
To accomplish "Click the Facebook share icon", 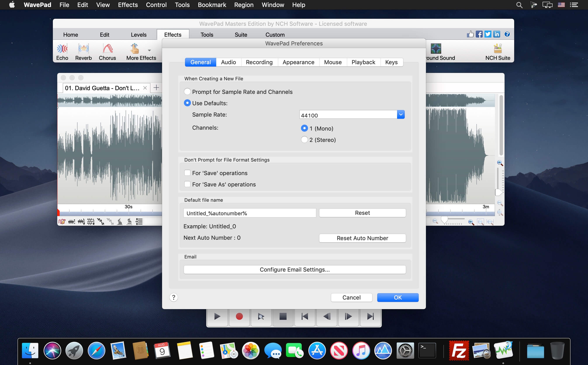I will (479, 34).
